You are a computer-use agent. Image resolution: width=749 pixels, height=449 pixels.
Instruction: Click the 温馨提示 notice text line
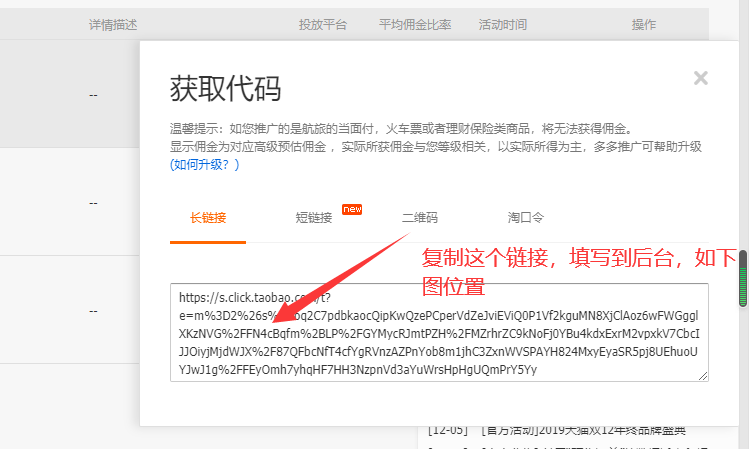click(x=402, y=129)
